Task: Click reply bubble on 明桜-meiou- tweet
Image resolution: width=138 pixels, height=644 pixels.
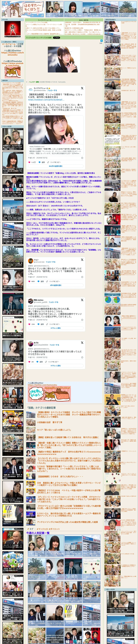Action: 38,324
